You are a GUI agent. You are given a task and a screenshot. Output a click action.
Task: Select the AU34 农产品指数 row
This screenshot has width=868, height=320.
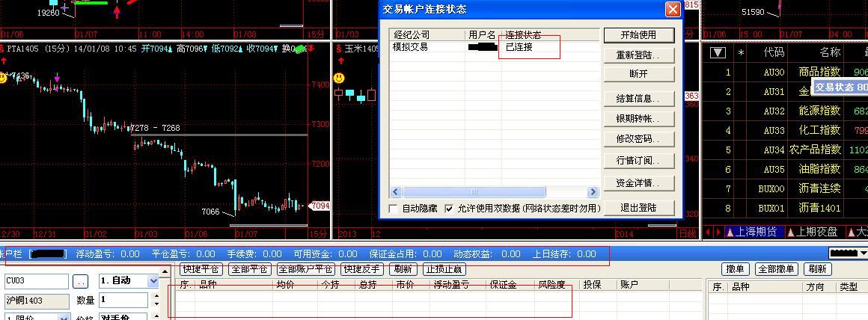click(786, 150)
